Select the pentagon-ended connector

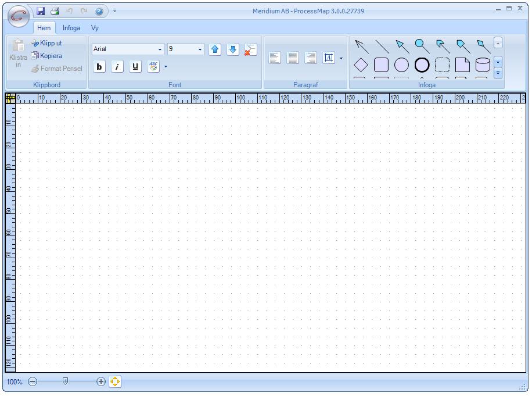coord(463,47)
